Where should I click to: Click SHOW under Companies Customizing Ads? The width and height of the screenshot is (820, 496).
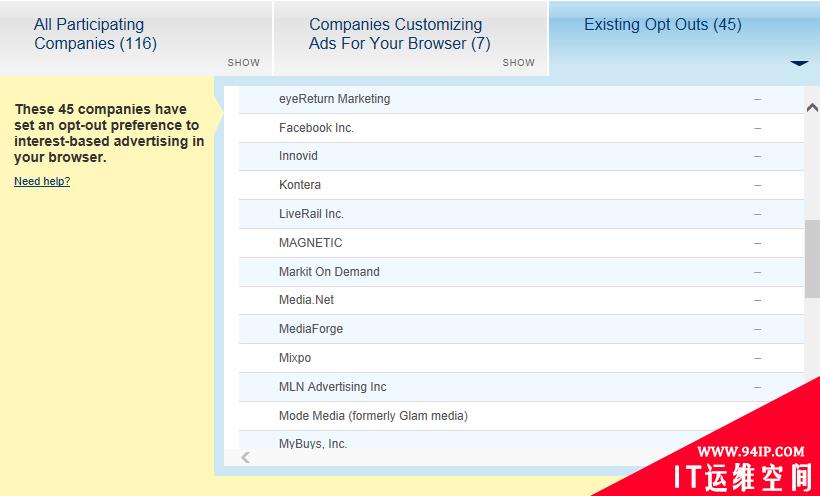518,62
